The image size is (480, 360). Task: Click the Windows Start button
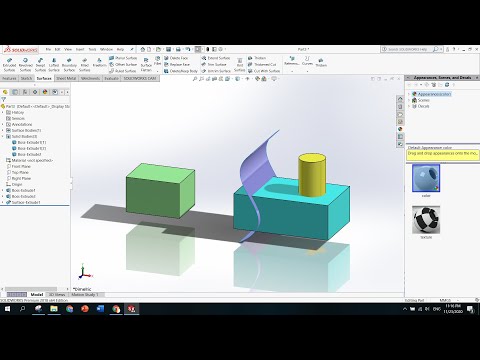coord(7,309)
